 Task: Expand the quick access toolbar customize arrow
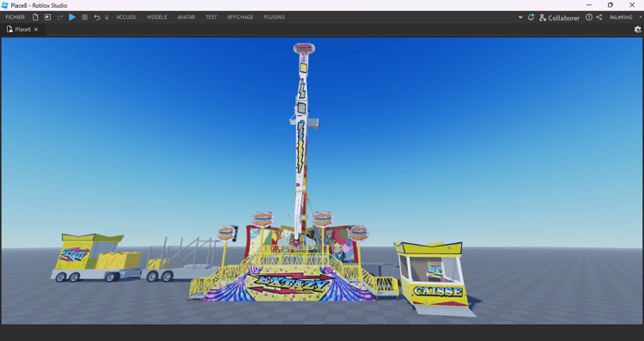(106, 18)
